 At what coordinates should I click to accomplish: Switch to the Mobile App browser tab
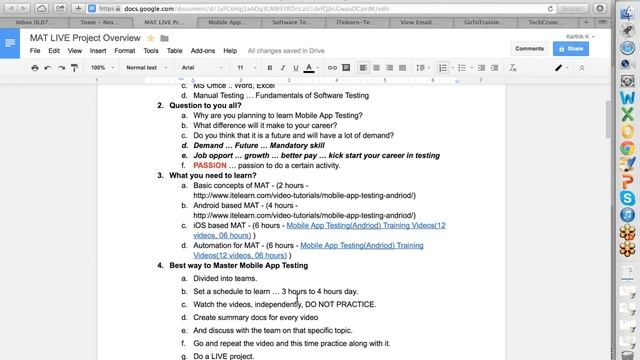click(229, 22)
